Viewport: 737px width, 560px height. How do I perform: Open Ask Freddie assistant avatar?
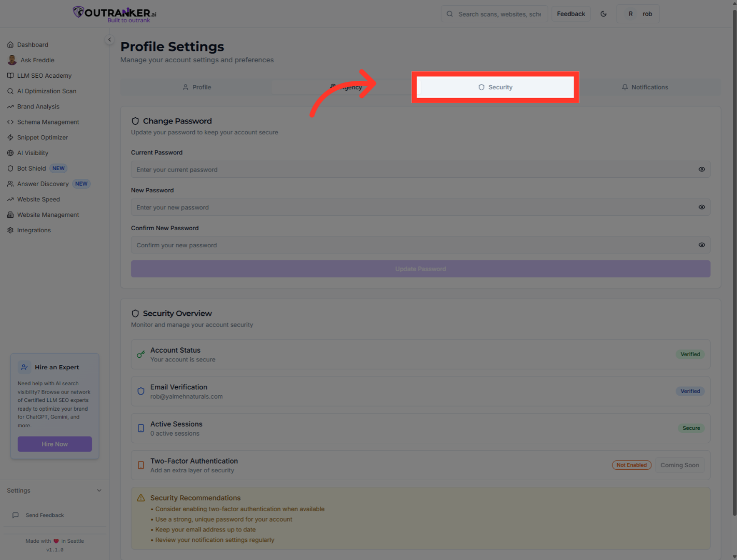[x=12, y=60]
